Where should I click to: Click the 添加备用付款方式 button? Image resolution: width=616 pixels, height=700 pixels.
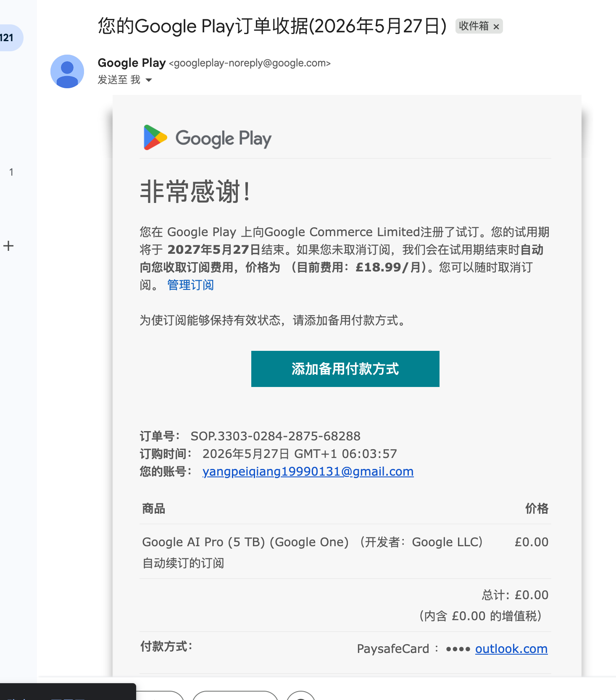pos(345,369)
